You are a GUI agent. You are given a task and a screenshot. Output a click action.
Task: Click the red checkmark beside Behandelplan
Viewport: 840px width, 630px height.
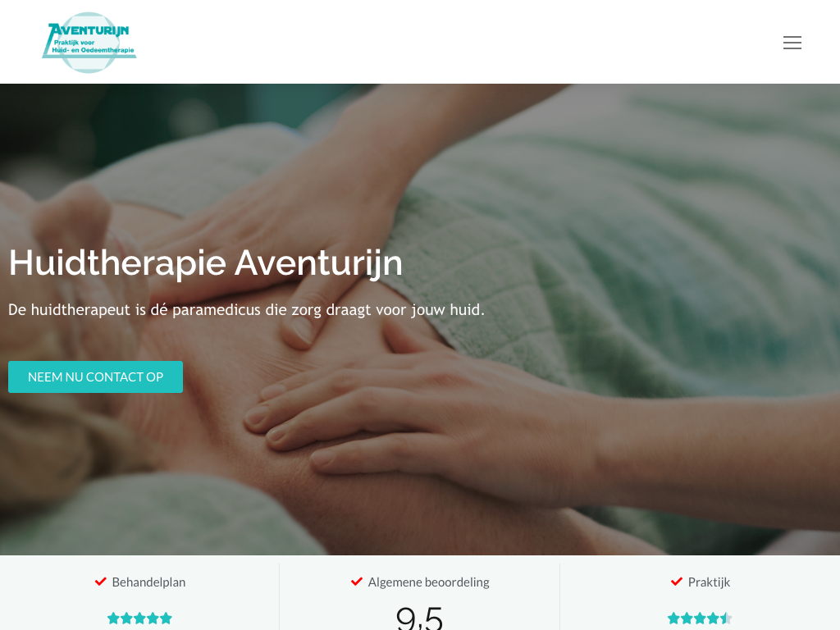[101, 582]
